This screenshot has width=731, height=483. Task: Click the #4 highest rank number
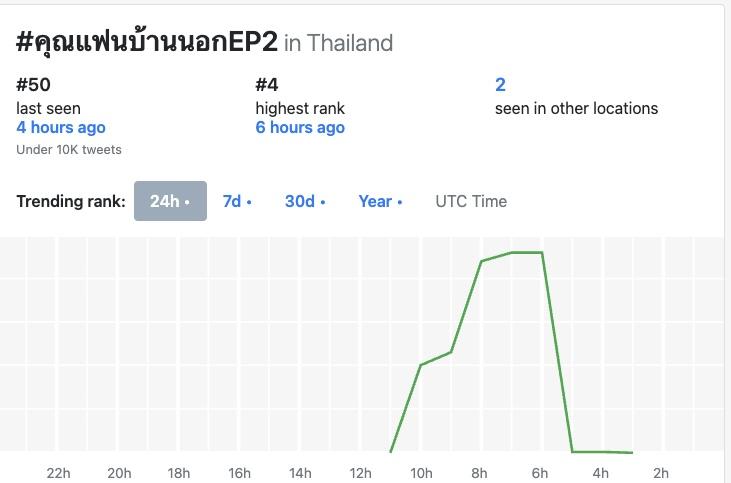click(x=267, y=85)
